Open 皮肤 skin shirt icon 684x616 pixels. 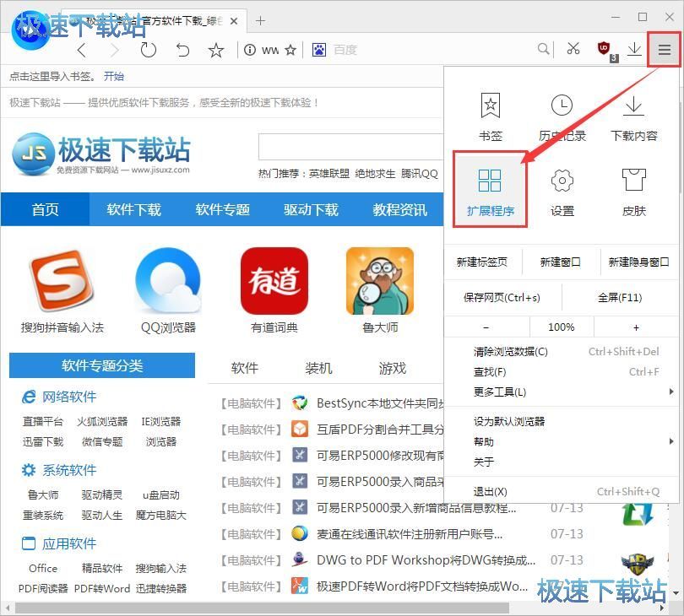click(x=633, y=190)
